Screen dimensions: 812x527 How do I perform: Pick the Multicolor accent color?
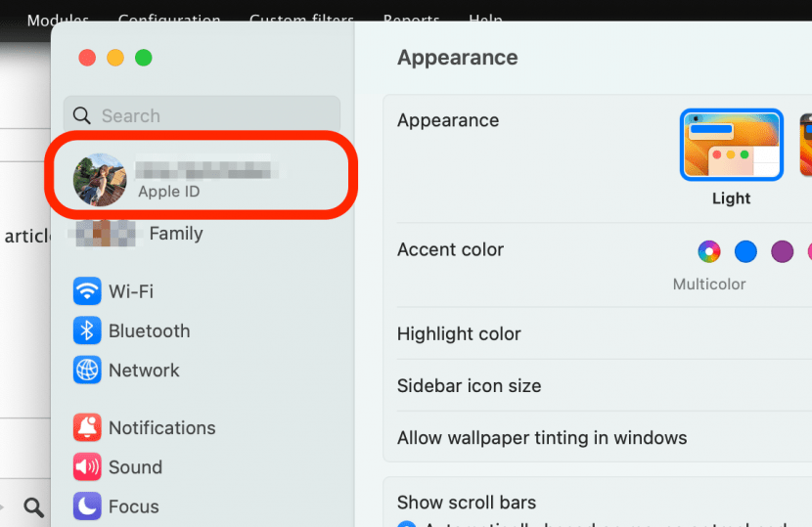click(708, 252)
